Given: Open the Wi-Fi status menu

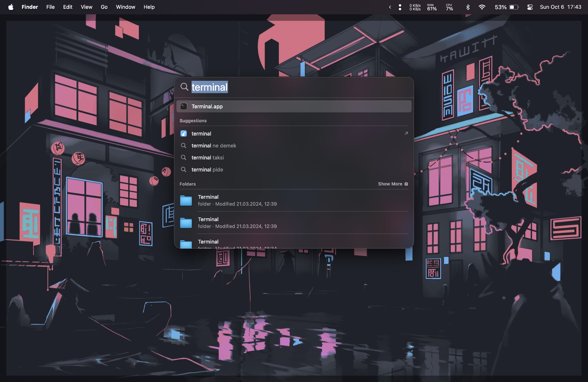Looking at the screenshot, I should tap(482, 7).
